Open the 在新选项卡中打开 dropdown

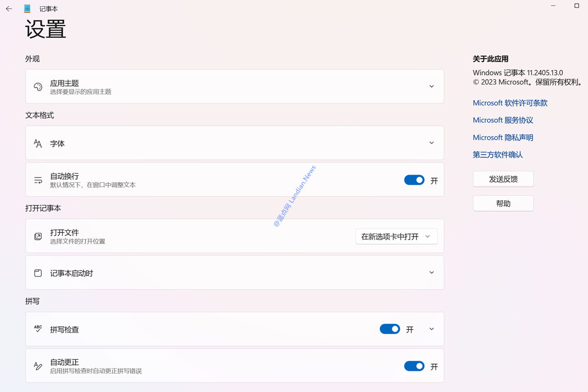pyautogui.click(x=396, y=236)
